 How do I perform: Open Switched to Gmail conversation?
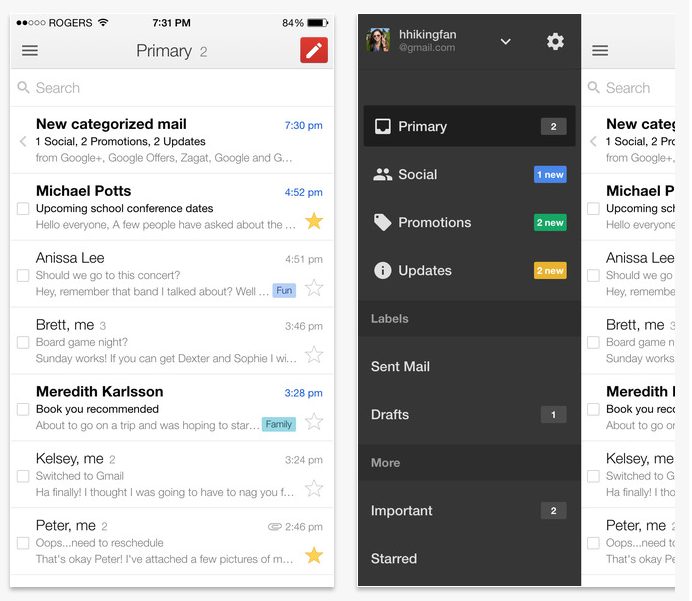click(x=172, y=475)
